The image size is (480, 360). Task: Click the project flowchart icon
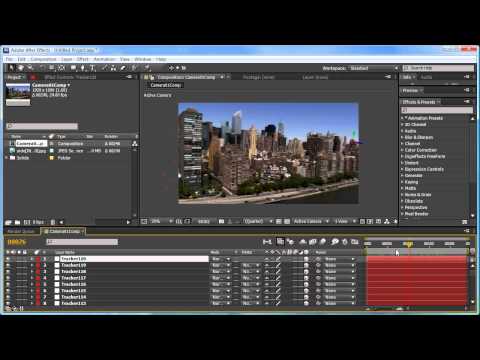coord(135,144)
